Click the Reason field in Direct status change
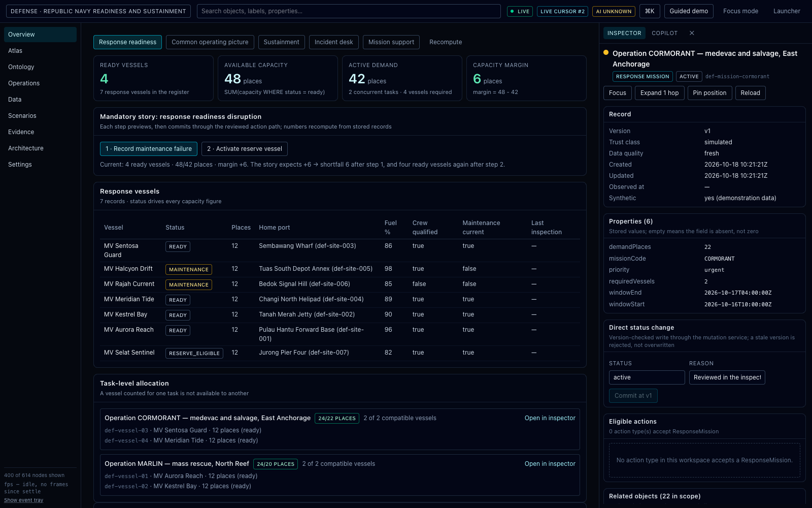This screenshot has height=508, width=812. 727,377
